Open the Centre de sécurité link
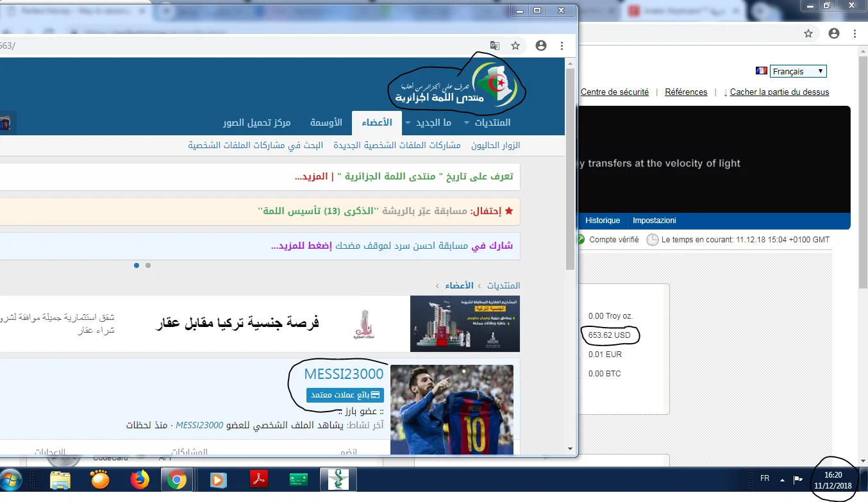The width and height of the screenshot is (868, 502). [x=614, y=92]
